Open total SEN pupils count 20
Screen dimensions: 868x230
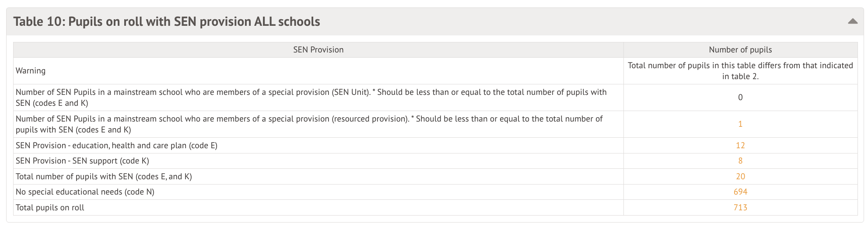coord(740,177)
